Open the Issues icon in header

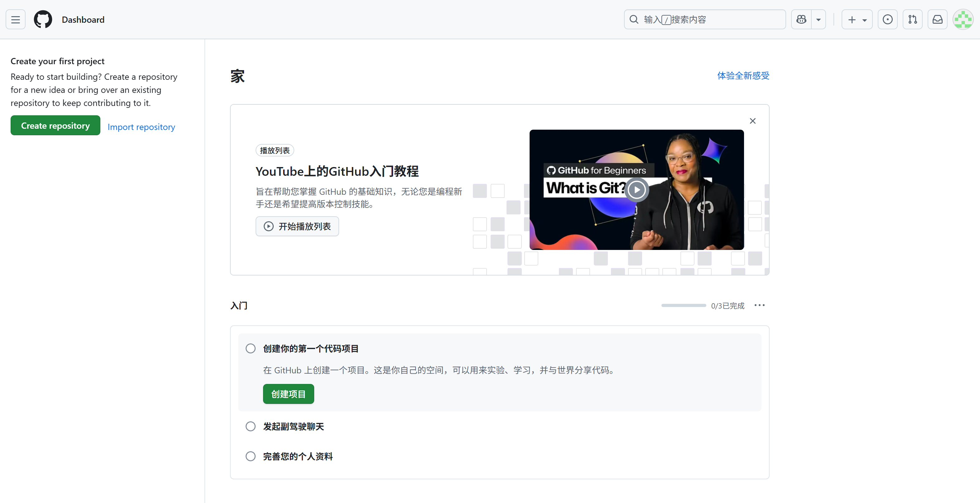pyautogui.click(x=887, y=19)
